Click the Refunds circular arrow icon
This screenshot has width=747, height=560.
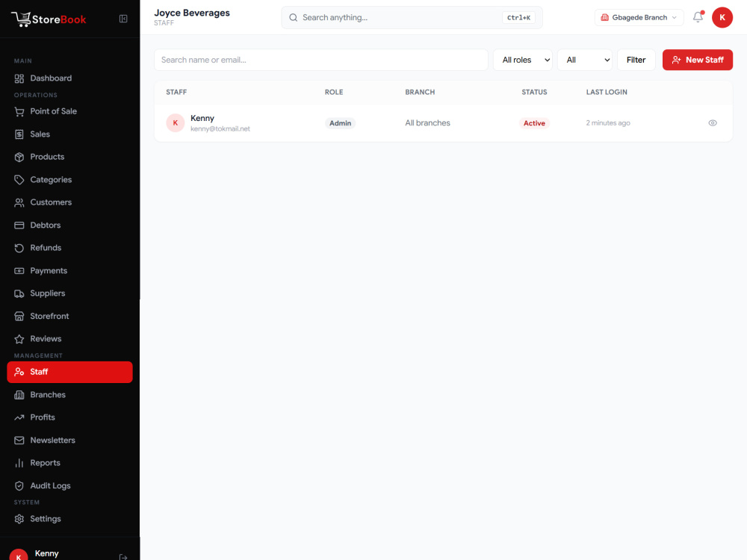tap(19, 248)
